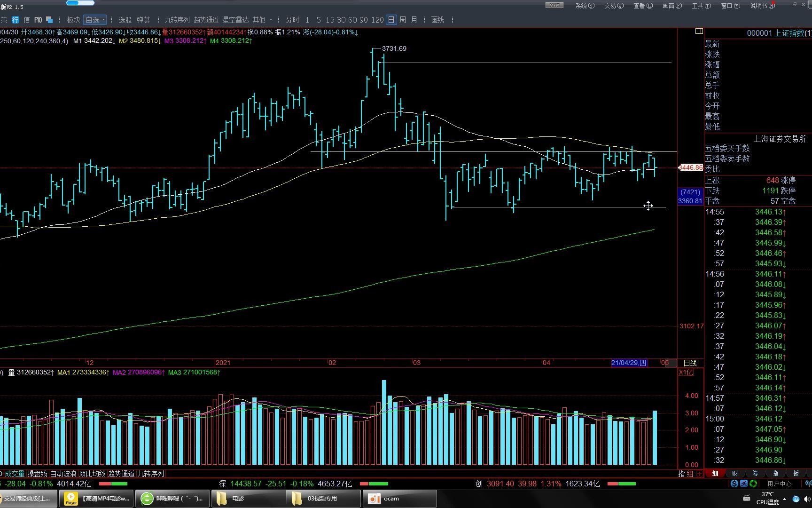The height and width of the screenshot is (508, 812).
Task: Click the X1亿 volume unit label
Action: click(x=686, y=373)
